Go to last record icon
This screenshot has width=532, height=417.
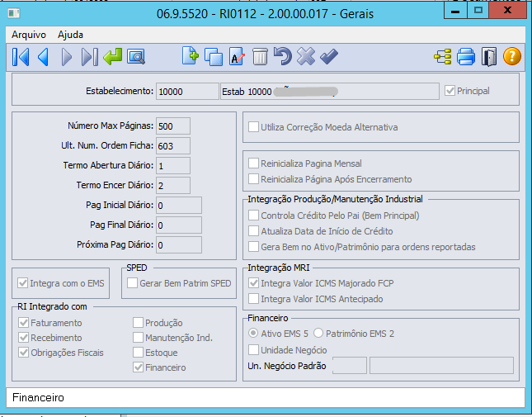click(90, 57)
